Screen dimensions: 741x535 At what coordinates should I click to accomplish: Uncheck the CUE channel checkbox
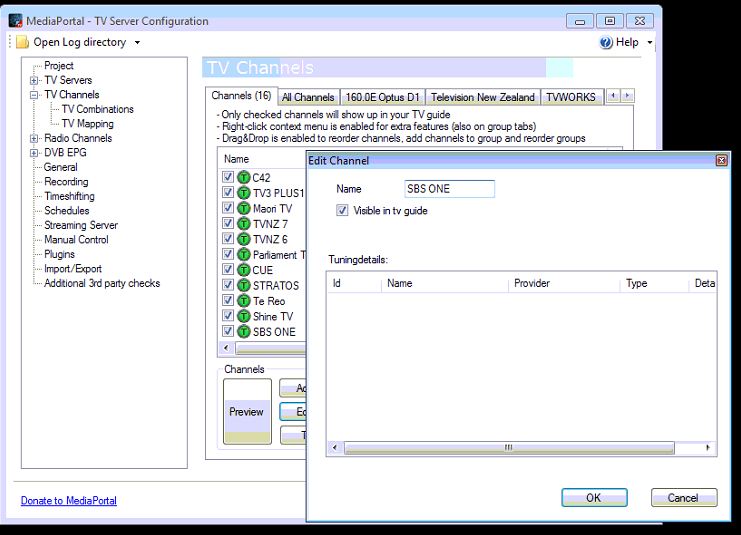228,270
